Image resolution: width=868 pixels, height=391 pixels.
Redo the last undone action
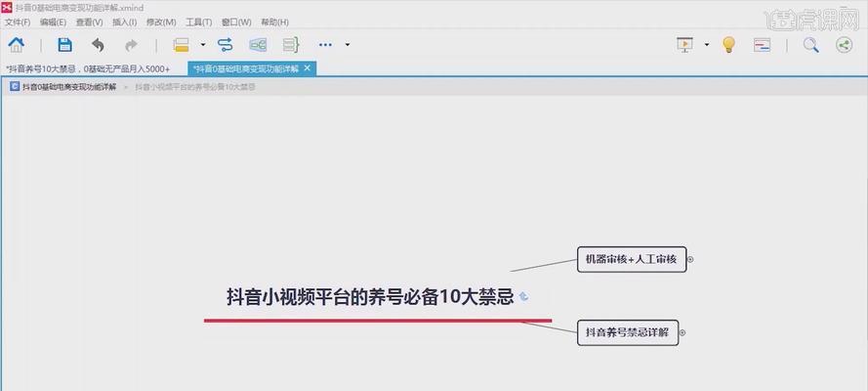click(x=131, y=45)
